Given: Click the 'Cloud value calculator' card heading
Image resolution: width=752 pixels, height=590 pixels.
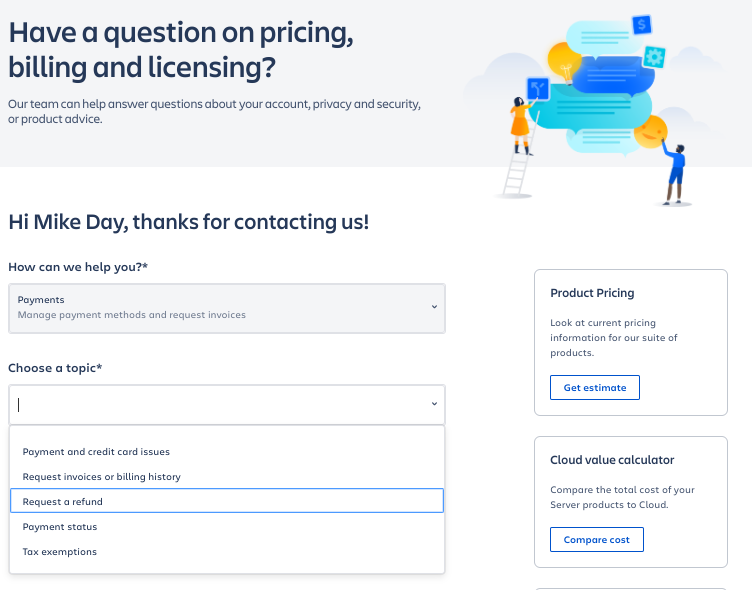Looking at the screenshot, I should [612, 460].
